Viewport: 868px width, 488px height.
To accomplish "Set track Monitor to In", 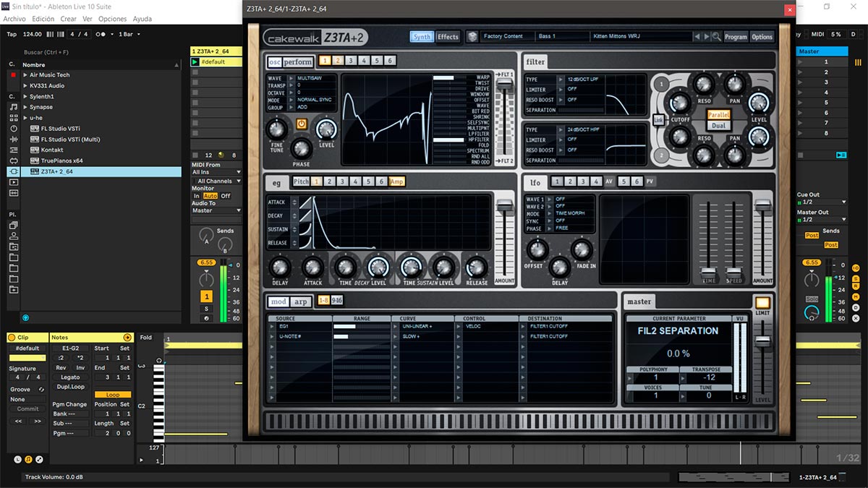I will [x=196, y=196].
